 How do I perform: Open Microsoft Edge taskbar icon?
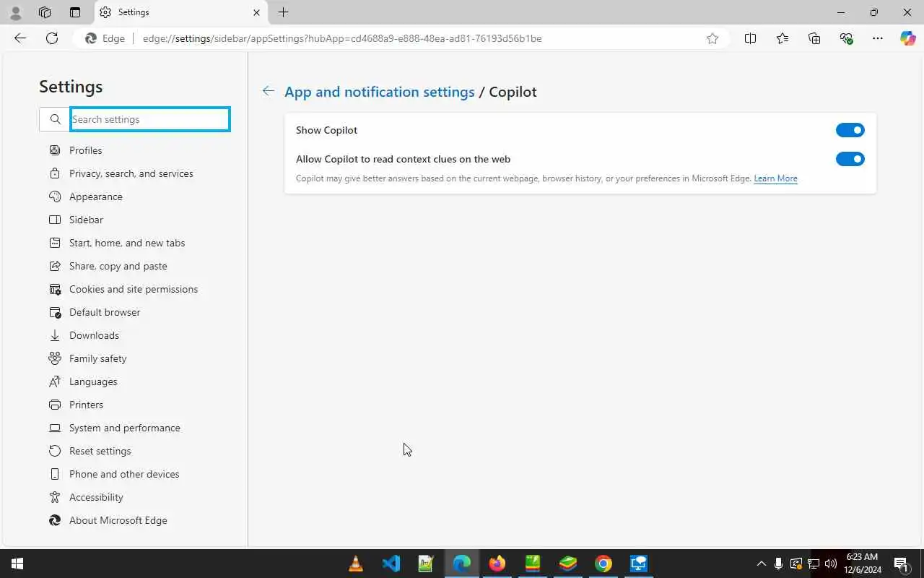pyautogui.click(x=462, y=564)
